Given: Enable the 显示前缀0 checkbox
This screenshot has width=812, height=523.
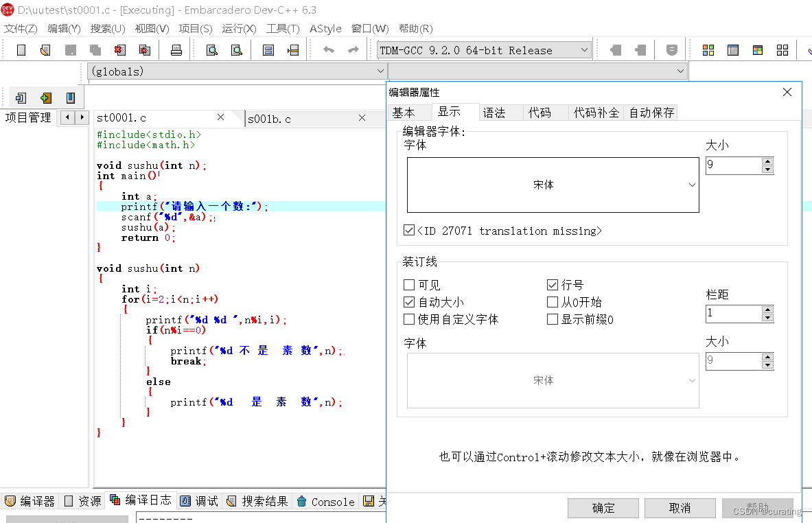Looking at the screenshot, I should pyautogui.click(x=553, y=319).
